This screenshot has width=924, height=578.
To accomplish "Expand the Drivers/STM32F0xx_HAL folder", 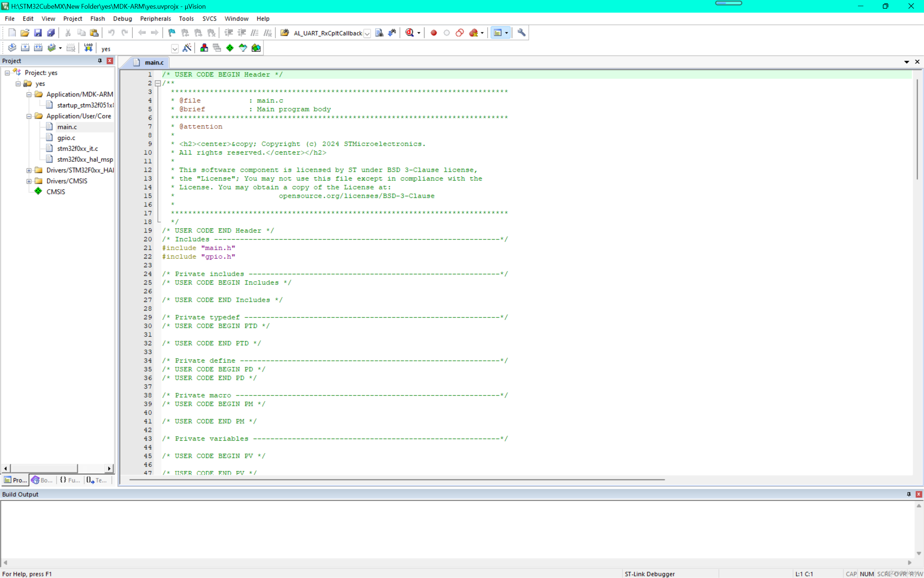I will point(29,171).
